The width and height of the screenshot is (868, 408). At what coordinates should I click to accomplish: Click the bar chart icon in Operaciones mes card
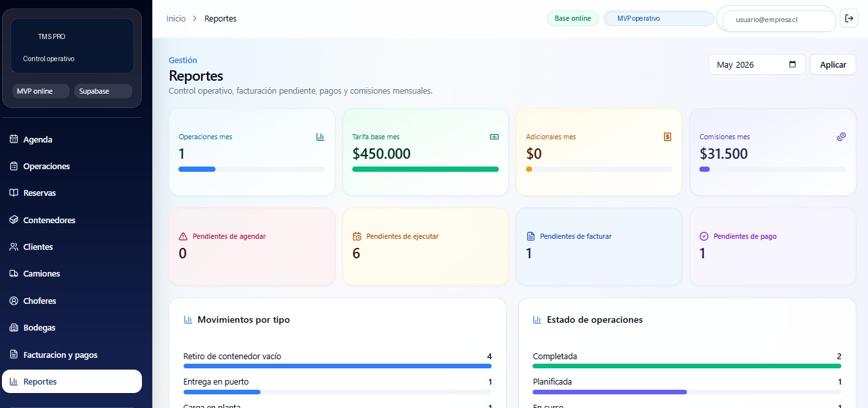point(320,137)
